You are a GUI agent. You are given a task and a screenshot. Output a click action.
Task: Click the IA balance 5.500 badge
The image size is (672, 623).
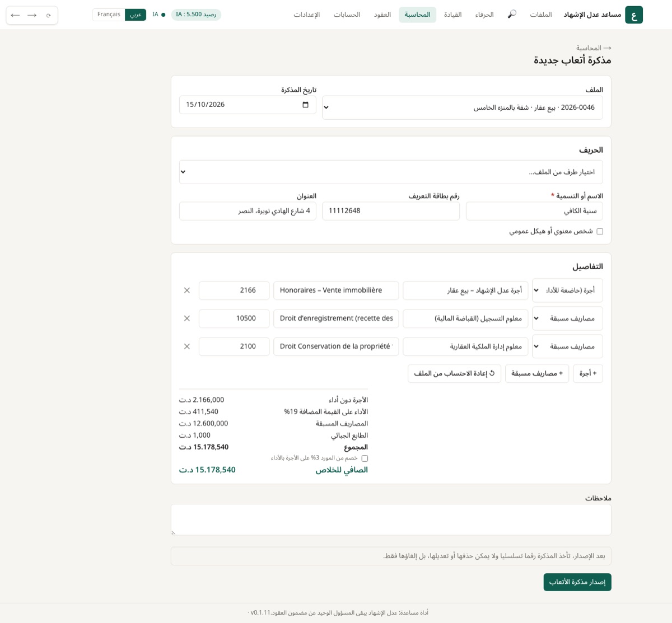pyautogui.click(x=196, y=15)
